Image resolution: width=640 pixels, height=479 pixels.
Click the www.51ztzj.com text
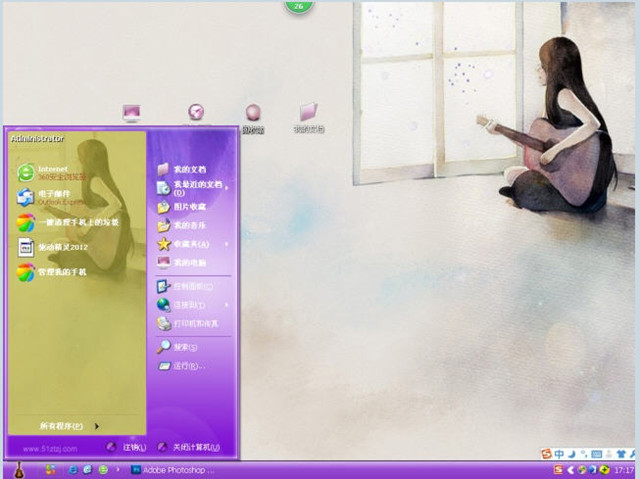coord(50,449)
